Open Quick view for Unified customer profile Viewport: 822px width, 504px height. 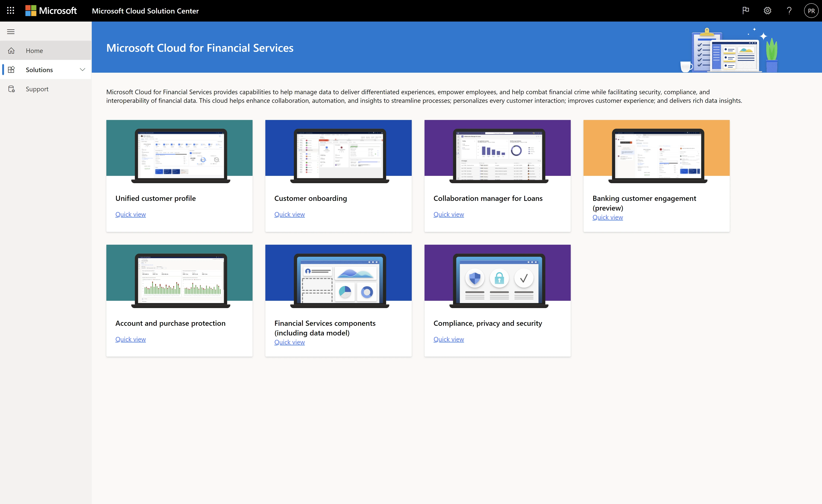tap(130, 214)
